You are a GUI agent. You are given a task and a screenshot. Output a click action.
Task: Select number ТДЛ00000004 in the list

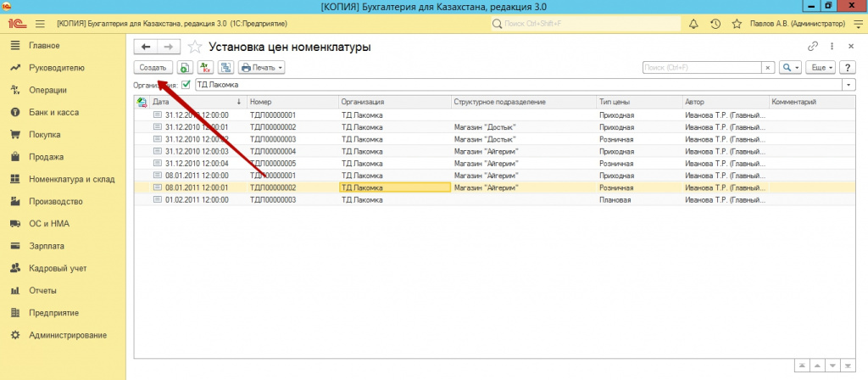(x=273, y=151)
